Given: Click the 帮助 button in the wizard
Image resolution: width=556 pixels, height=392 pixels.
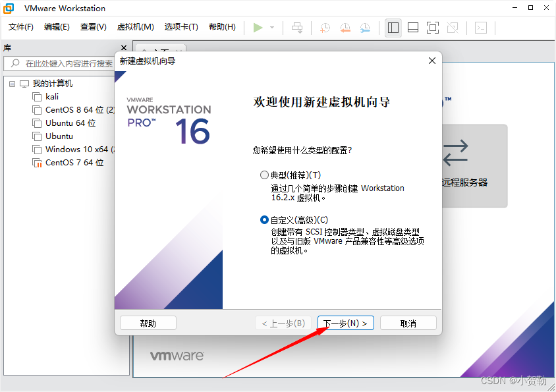Looking at the screenshot, I should coord(148,323).
